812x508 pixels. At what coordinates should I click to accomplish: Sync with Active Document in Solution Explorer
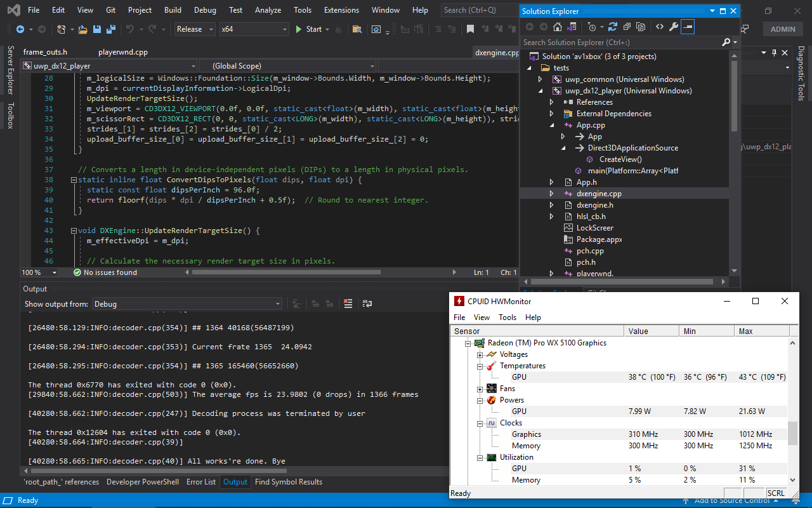(x=613, y=27)
